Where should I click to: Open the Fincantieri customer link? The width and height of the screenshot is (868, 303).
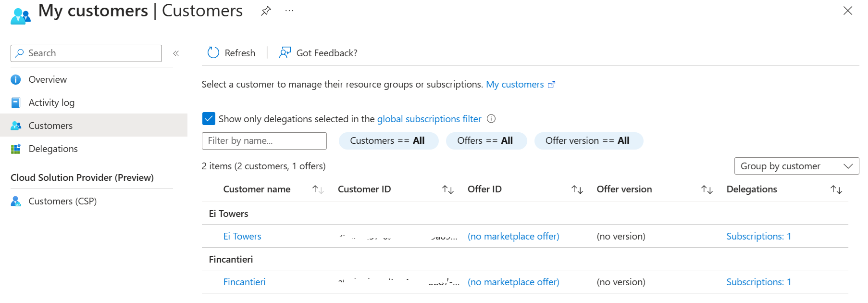[244, 282]
